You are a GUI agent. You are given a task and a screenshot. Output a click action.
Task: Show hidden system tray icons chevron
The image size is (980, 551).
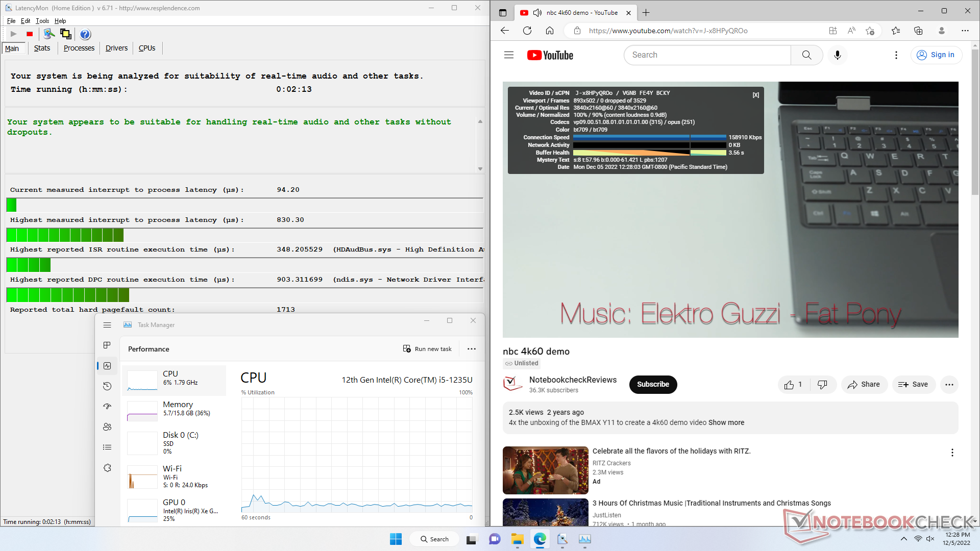click(x=904, y=539)
